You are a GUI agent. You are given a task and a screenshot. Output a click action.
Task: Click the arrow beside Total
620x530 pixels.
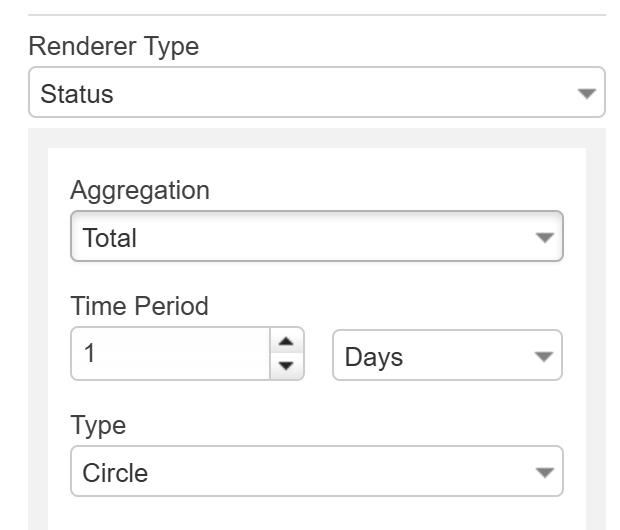pos(544,238)
